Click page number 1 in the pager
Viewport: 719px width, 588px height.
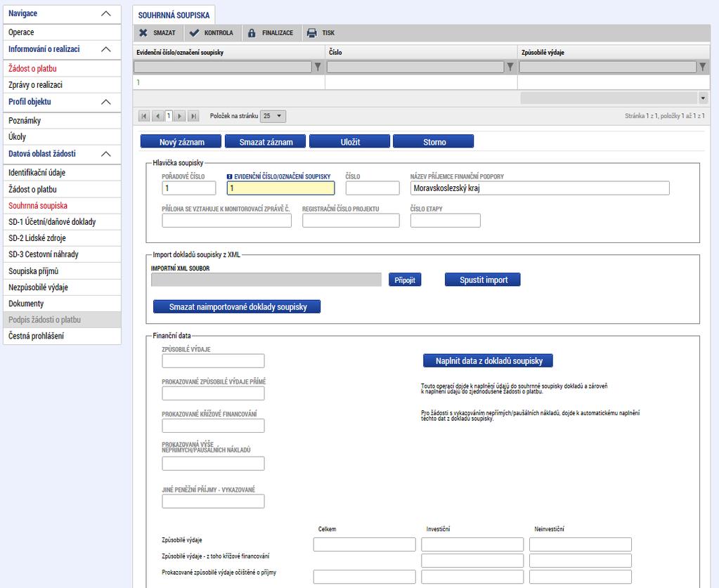tap(169, 116)
